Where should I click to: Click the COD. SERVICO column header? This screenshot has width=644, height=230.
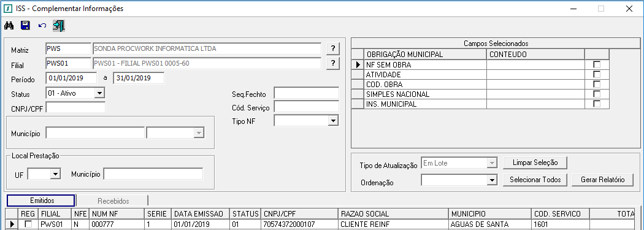[x=560, y=214]
